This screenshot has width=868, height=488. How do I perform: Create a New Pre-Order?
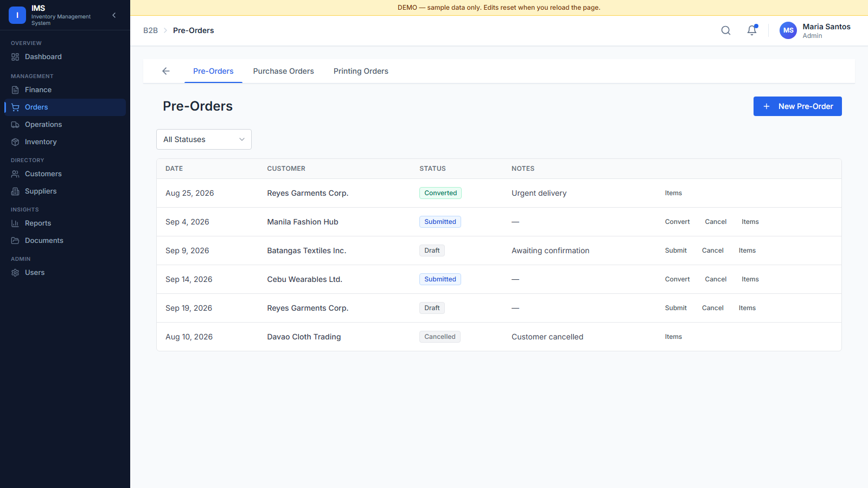point(797,106)
